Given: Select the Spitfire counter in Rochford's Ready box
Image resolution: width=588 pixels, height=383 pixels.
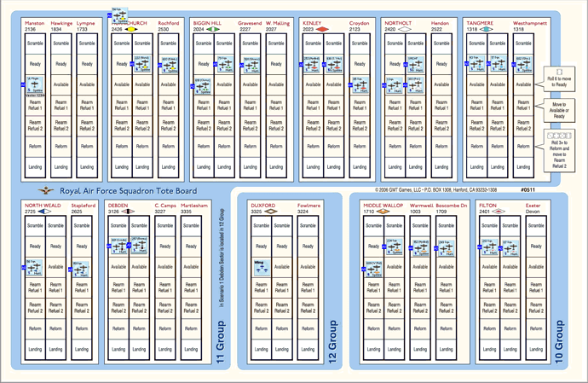Looking at the screenshot, I should [170, 65].
